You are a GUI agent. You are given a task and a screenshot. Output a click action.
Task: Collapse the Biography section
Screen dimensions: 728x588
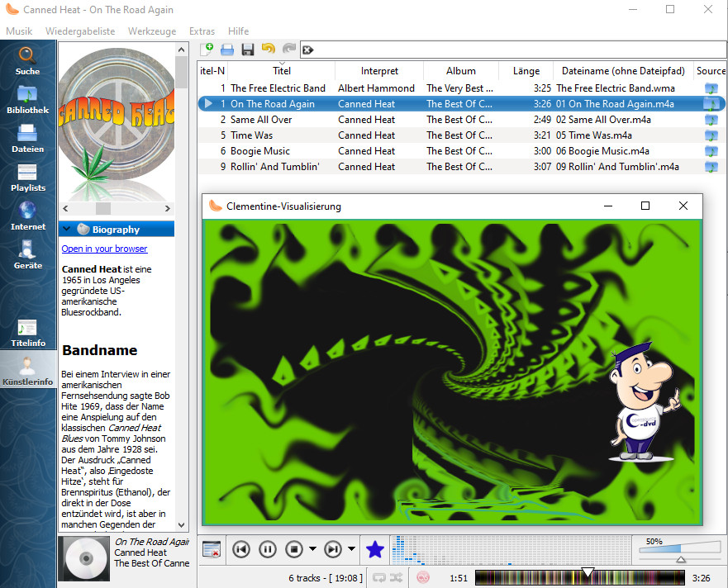[66, 229]
